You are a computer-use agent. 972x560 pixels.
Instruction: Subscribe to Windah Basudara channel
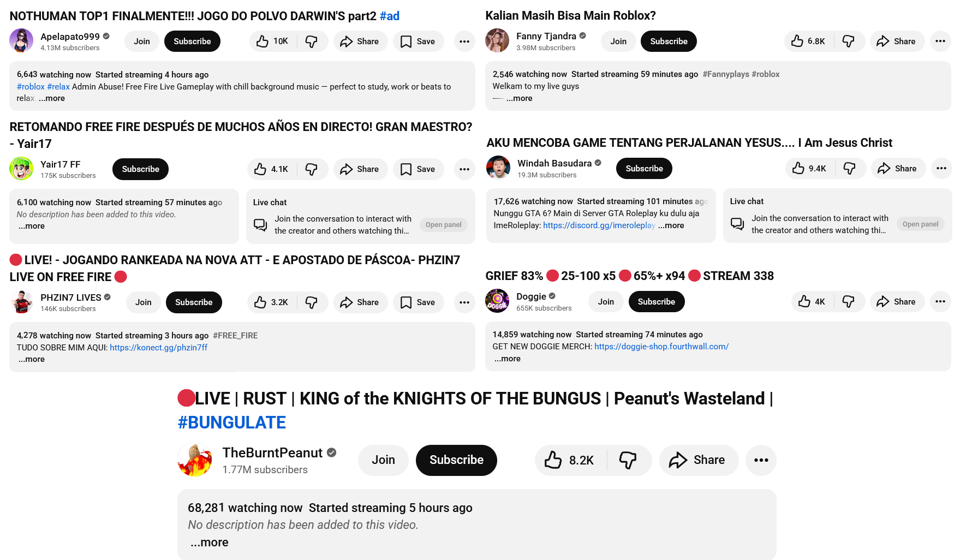[x=644, y=169]
